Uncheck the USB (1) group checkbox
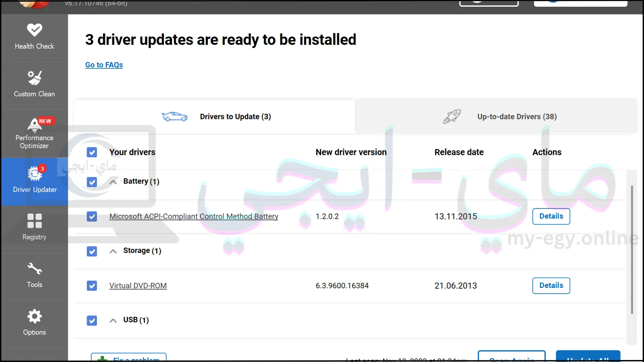The width and height of the screenshot is (644, 362). [x=92, y=321]
